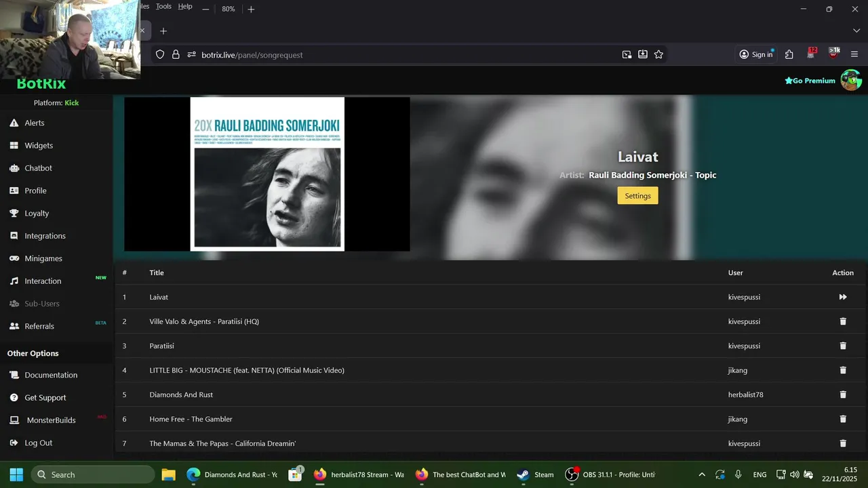Delete Diamonds And Rust request
868x488 pixels.
click(x=843, y=394)
